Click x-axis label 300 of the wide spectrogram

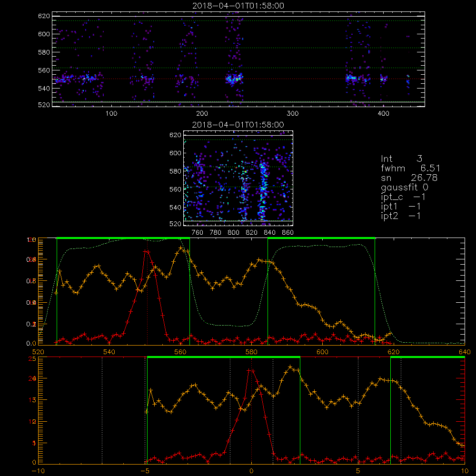pyautogui.click(x=293, y=114)
